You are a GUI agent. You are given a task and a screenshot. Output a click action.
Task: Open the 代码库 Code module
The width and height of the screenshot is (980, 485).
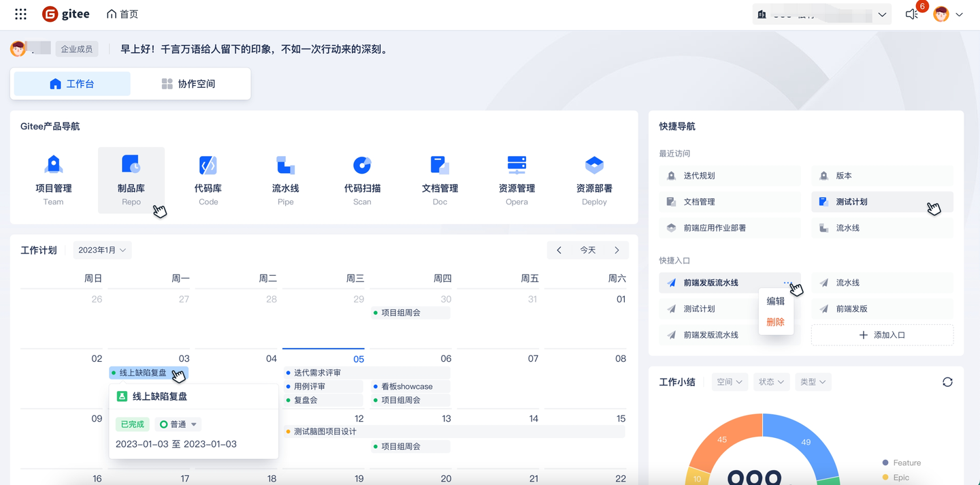[208, 177]
